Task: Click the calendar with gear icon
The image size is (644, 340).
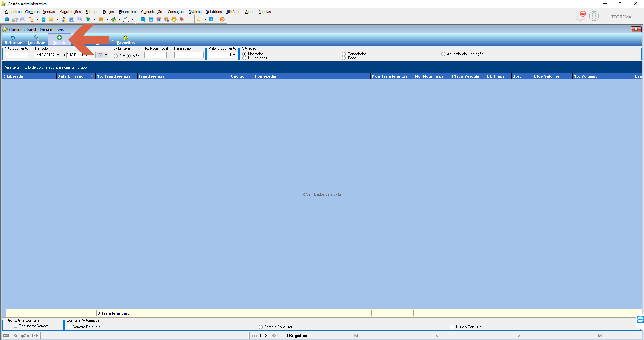Action: click(x=166, y=19)
